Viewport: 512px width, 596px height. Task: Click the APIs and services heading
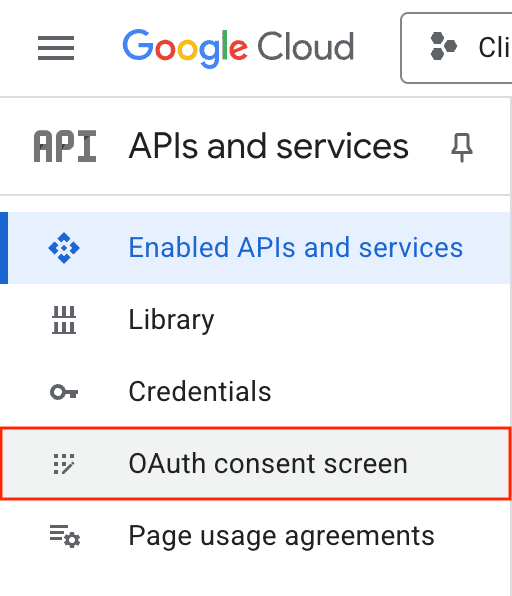click(x=269, y=146)
